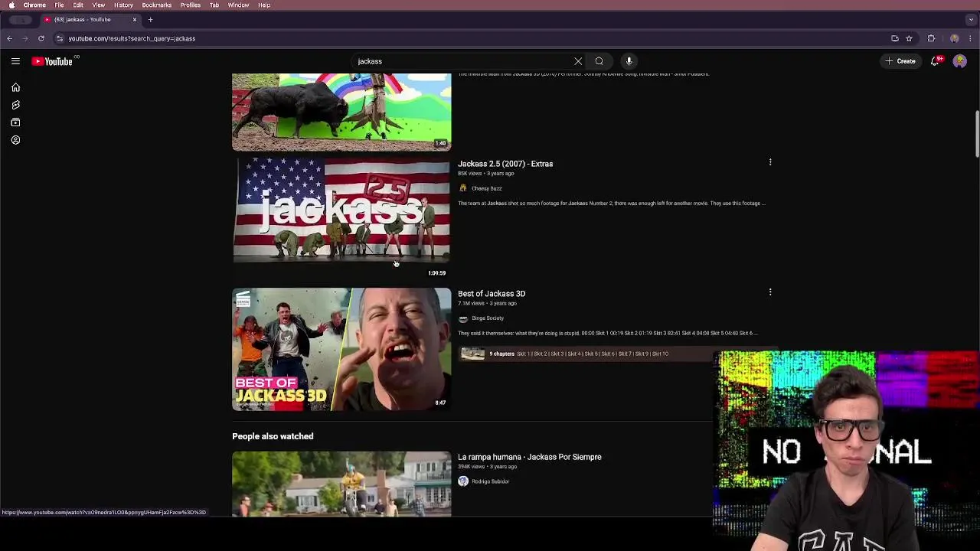The height and width of the screenshot is (551, 980).
Task: Play the Jackass 2.5 flag thumbnail
Action: [341, 218]
